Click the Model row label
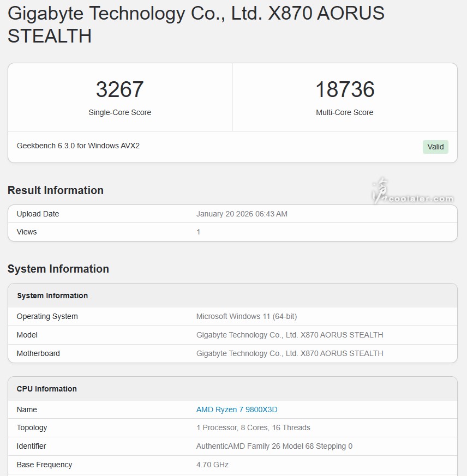The width and height of the screenshot is (467, 476). point(27,335)
